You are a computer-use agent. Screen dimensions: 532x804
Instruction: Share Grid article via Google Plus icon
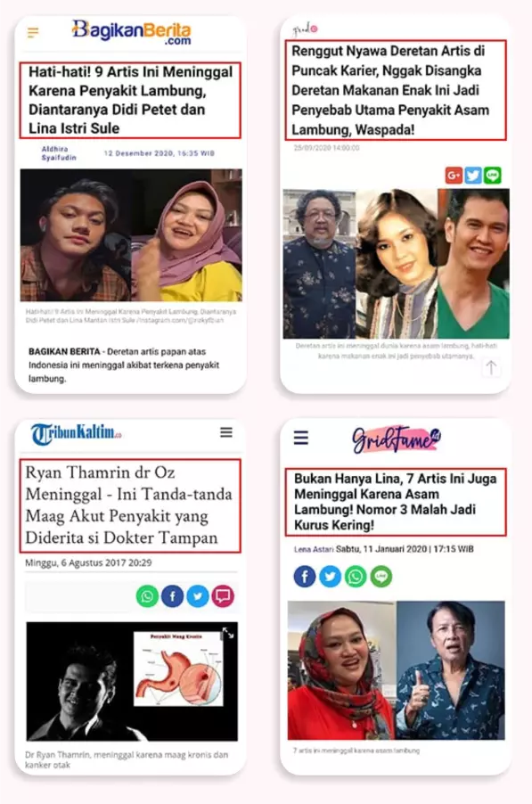tap(454, 176)
